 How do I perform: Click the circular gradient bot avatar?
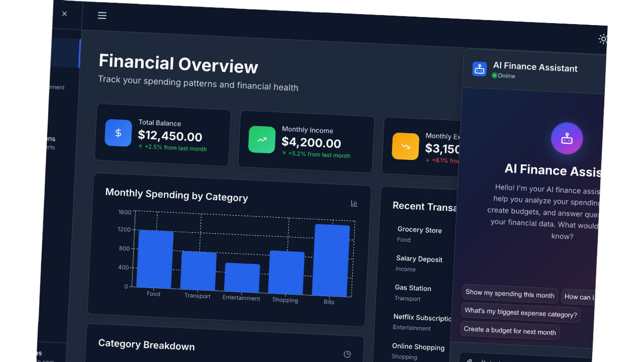567,138
